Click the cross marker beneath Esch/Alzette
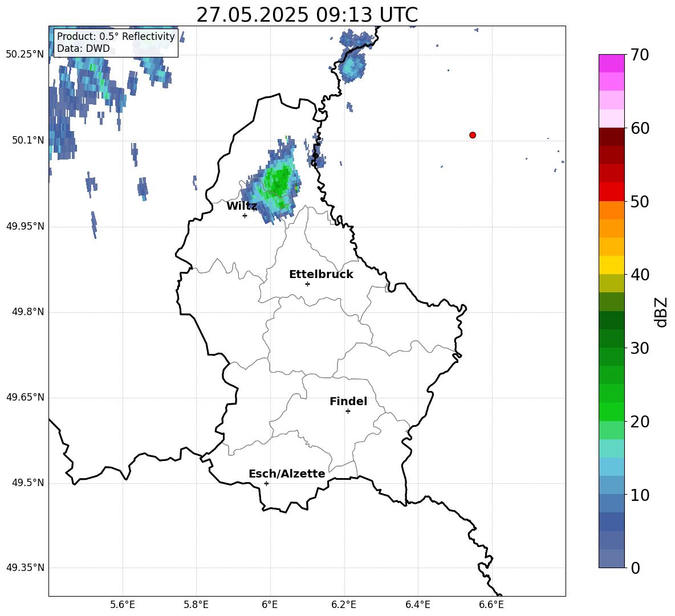This screenshot has height=616, width=675. (x=266, y=483)
